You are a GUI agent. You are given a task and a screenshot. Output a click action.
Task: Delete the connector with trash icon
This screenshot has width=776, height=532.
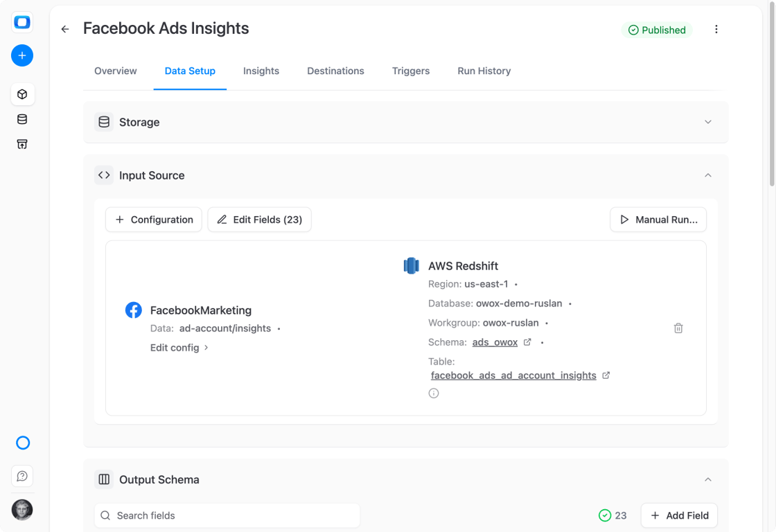pos(678,328)
